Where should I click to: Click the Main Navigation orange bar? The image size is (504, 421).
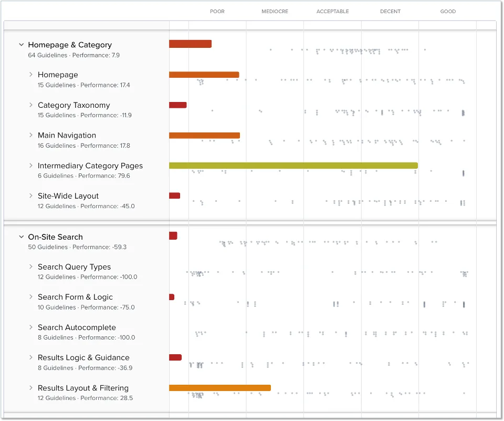(x=204, y=135)
